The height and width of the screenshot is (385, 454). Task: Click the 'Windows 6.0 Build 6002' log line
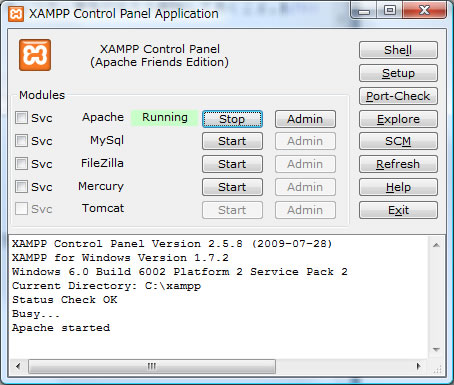(x=180, y=272)
